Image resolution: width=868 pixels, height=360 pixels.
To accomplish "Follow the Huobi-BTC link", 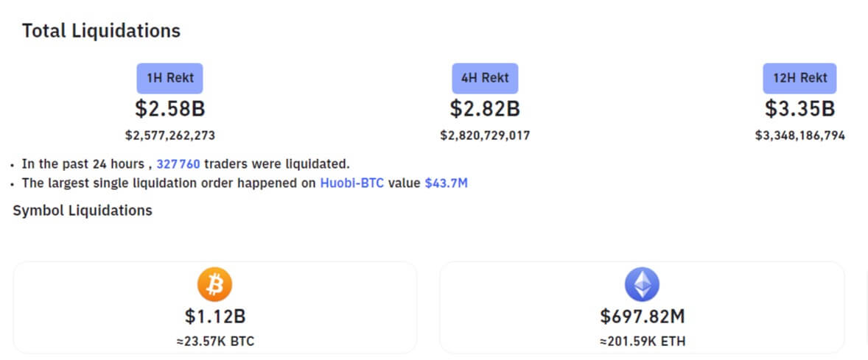I will click(351, 183).
